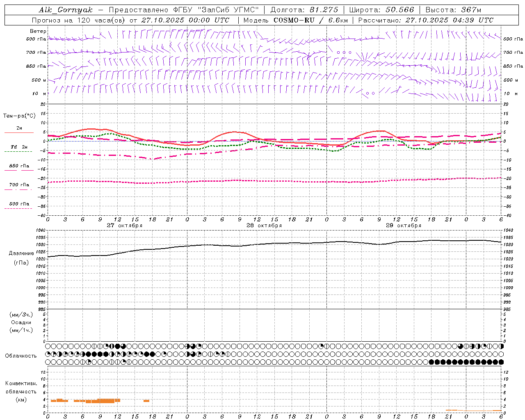This screenshot has width=525, height=420.
Task: Select the provider text "ЗапСиб УГМС"
Action: point(228,10)
